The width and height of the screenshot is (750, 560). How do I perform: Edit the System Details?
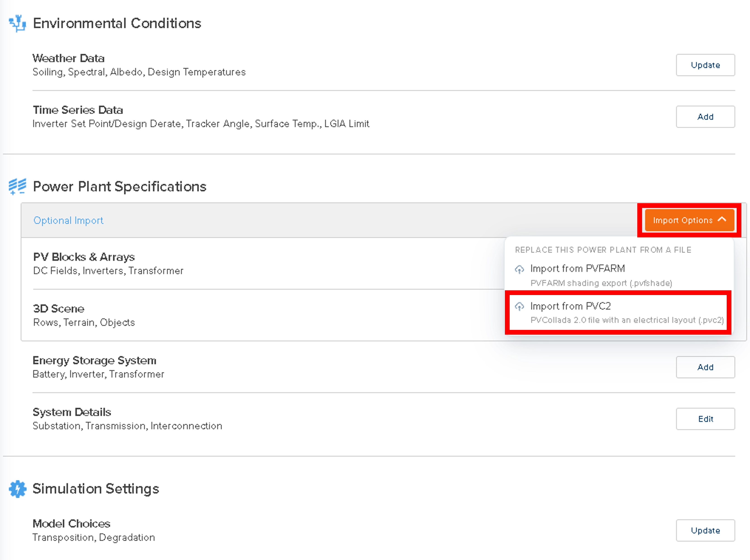705,419
